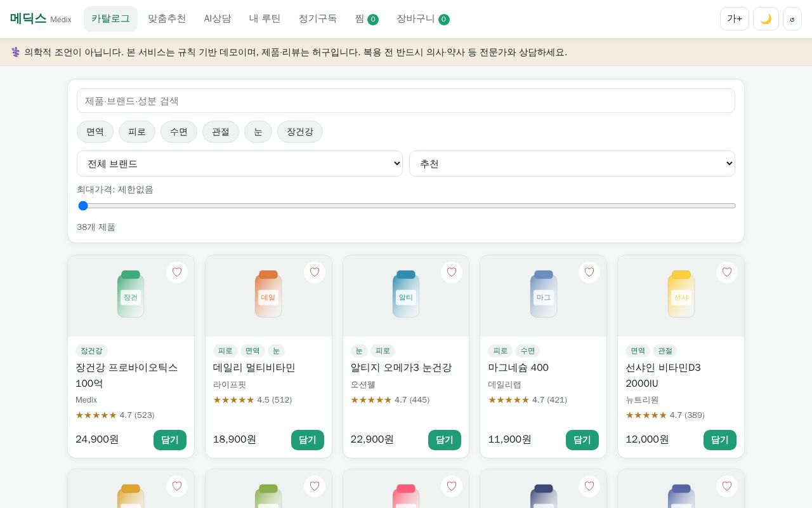Open 알티지 오메가3 눈건강 product title

(401, 368)
